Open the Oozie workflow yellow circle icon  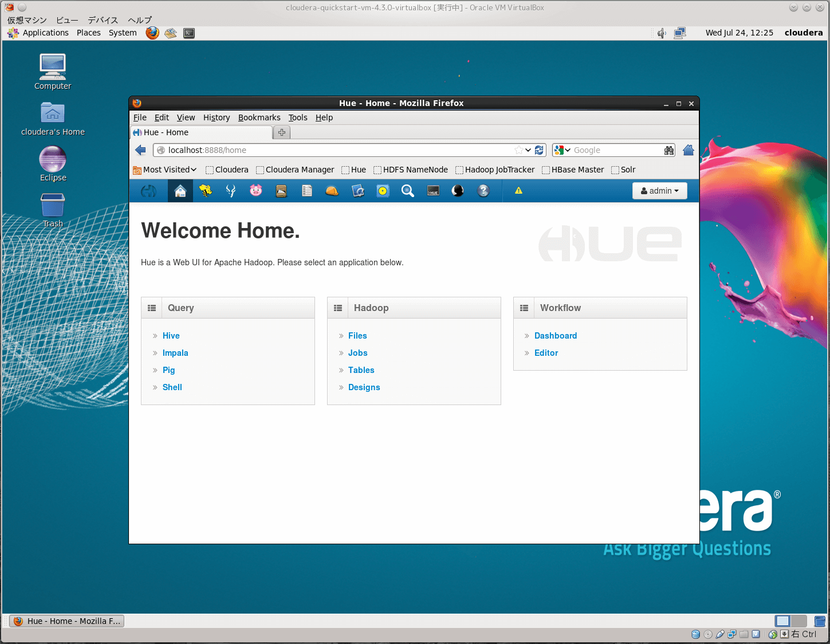click(x=383, y=191)
